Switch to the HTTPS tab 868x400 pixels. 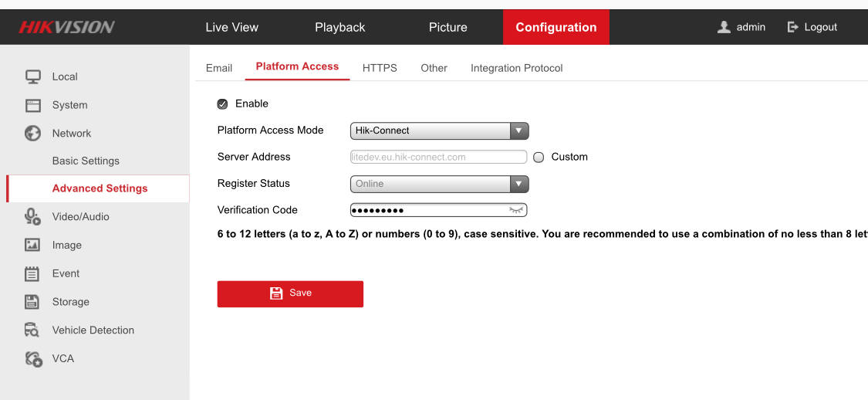click(x=380, y=68)
